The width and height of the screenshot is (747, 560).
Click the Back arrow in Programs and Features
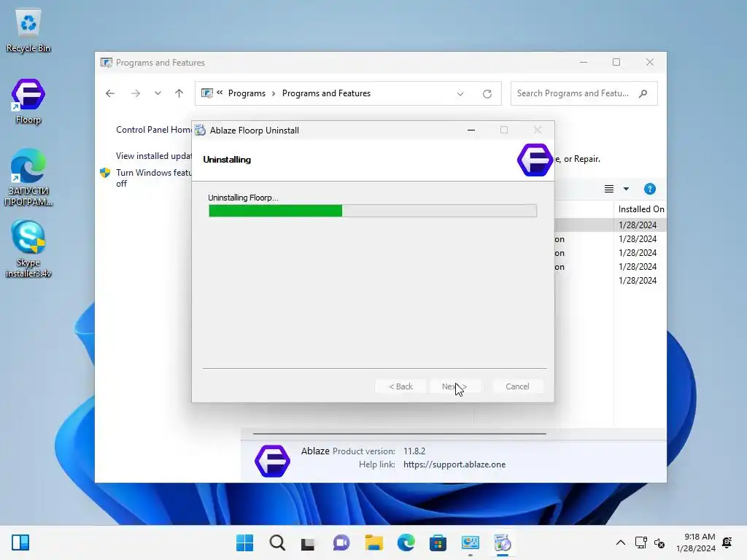(x=110, y=93)
